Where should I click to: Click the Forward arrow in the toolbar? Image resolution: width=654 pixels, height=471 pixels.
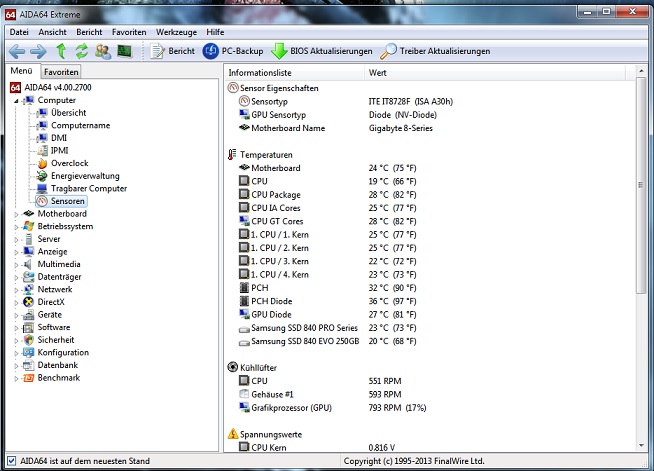pyautogui.click(x=38, y=51)
